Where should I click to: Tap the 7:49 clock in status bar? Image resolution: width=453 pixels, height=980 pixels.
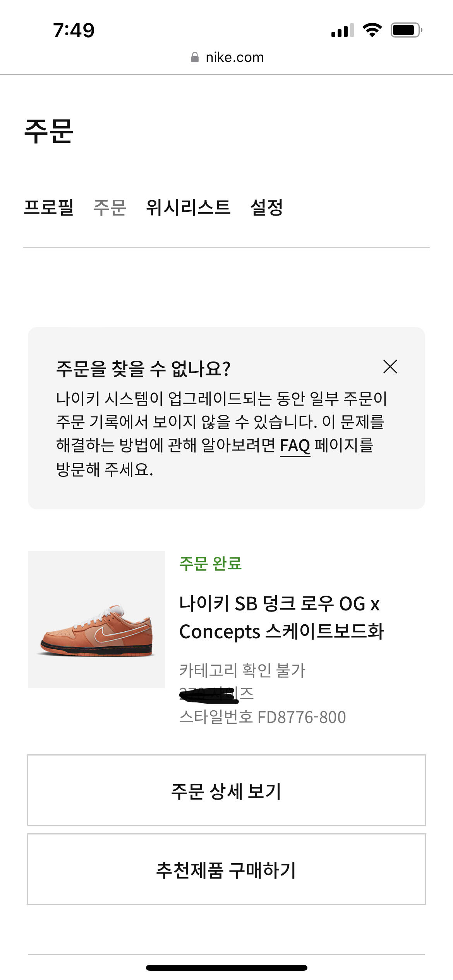74,30
